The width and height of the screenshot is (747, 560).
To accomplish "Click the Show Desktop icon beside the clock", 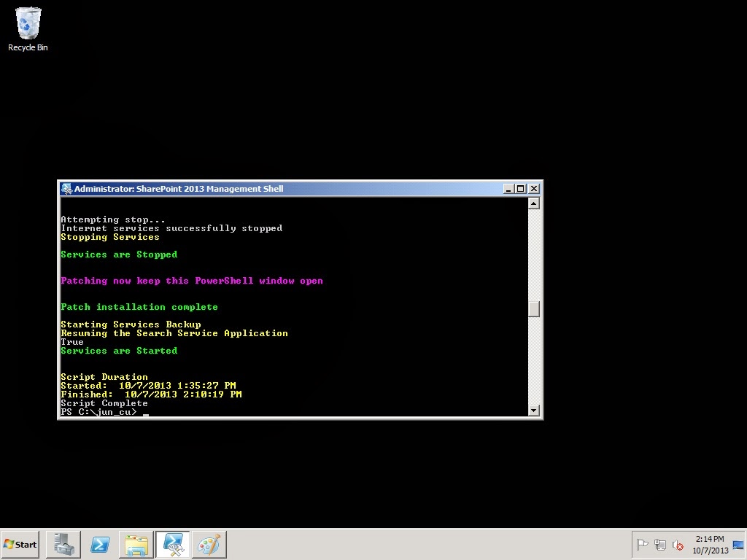I will tap(738, 545).
